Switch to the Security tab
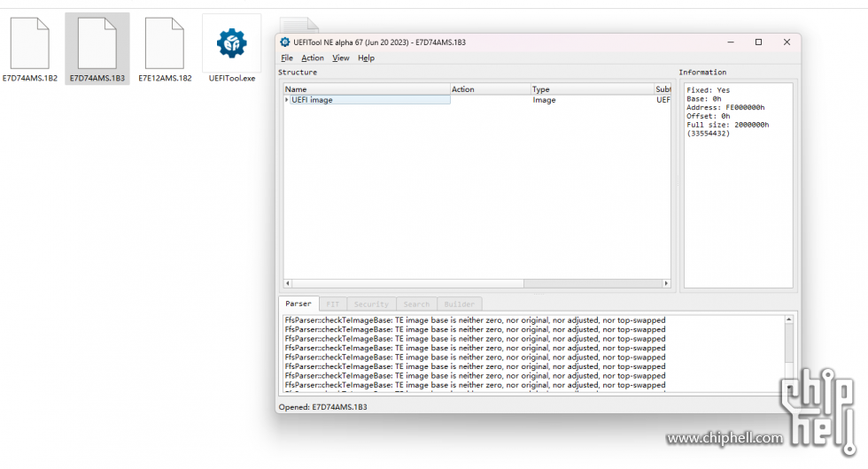This screenshot has height=469, width=868. click(371, 304)
